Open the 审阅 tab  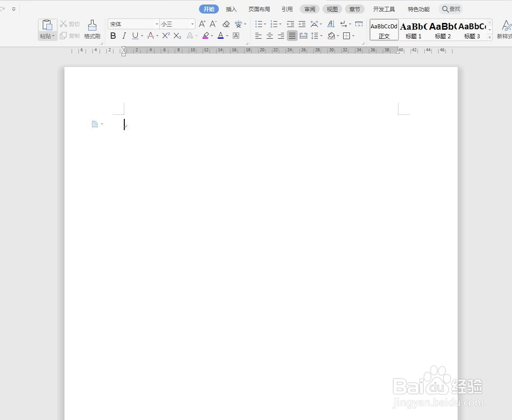[309, 9]
